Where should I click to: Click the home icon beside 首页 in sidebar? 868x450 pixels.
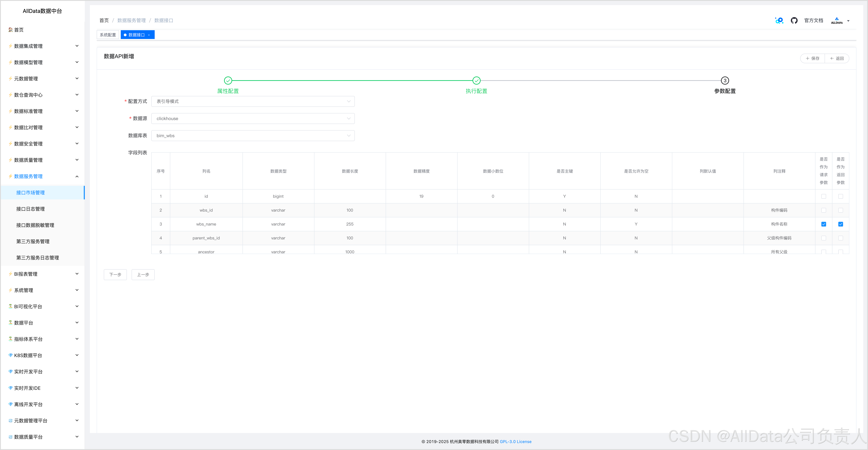[11, 30]
